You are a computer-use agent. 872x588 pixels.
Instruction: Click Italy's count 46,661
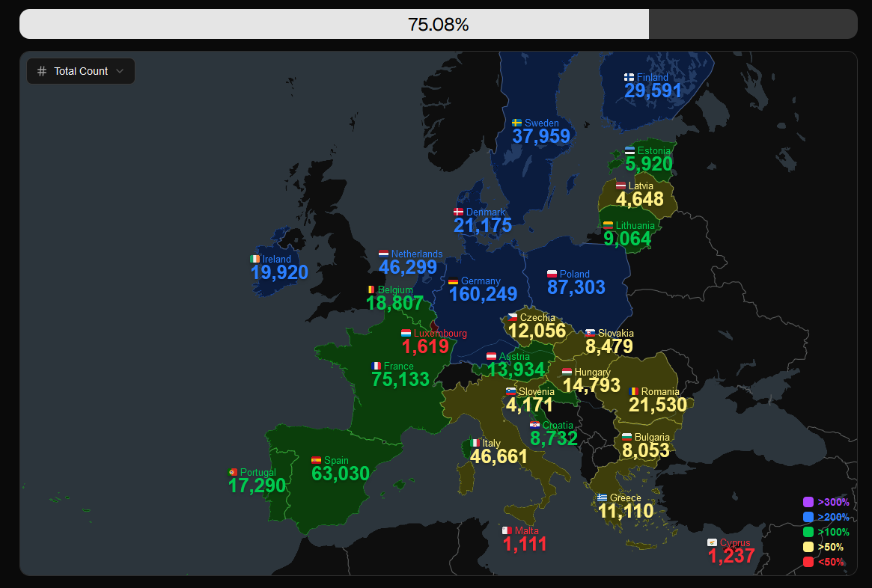pyautogui.click(x=498, y=456)
